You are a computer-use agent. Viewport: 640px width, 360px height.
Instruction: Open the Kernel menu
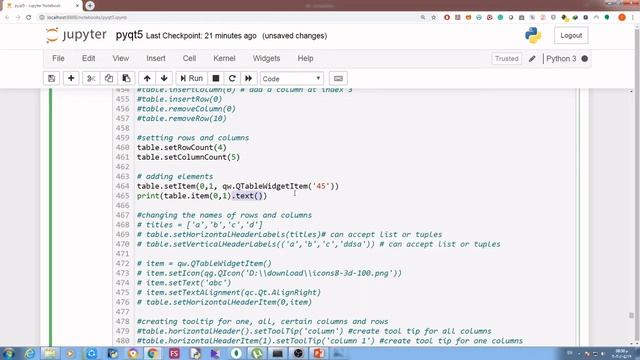click(x=224, y=58)
